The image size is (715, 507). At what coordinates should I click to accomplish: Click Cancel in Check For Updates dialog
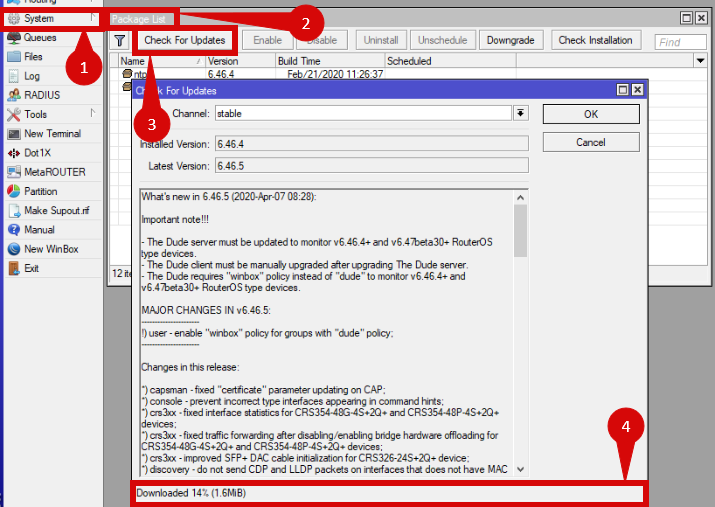[x=591, y=142]
